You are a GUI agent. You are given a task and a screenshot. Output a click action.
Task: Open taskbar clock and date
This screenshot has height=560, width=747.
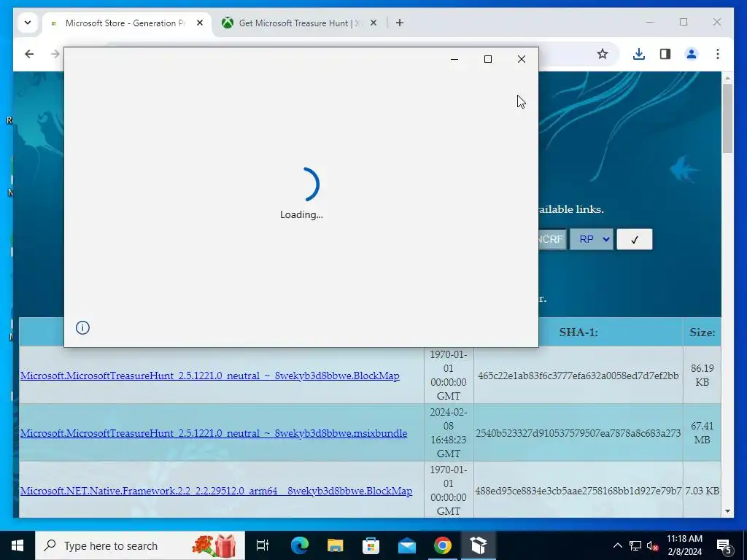click(684, 545)
